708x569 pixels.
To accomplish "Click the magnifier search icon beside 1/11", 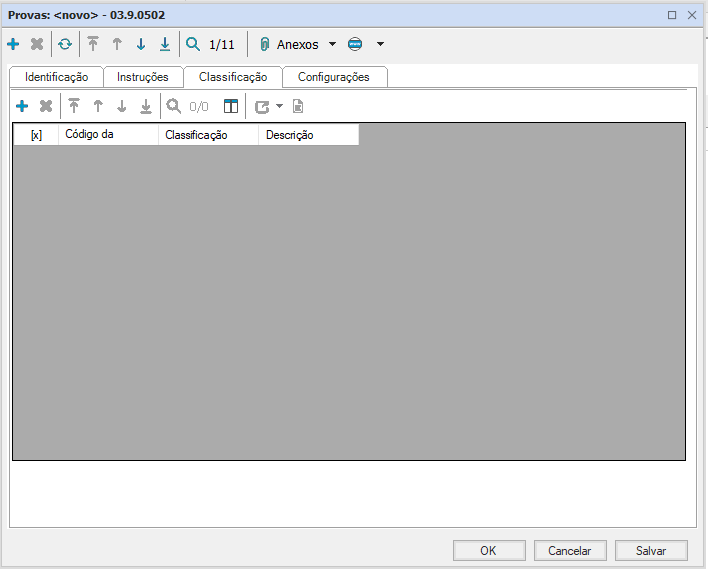I will [x=193, y=45].
